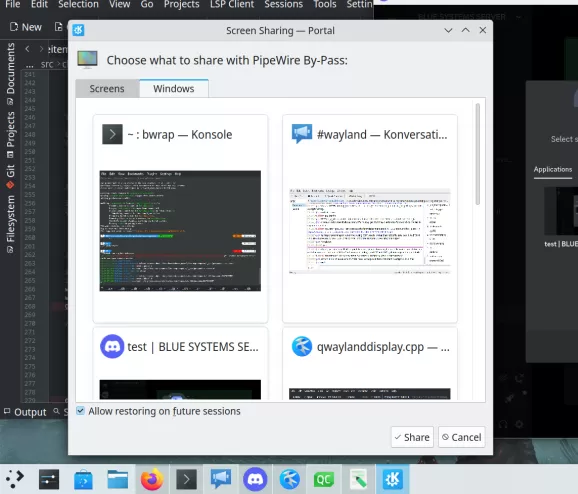Maximize the Screen Sharing Portal dialog
This screenshot has width=578, height=494.
(x=466, y=30)
